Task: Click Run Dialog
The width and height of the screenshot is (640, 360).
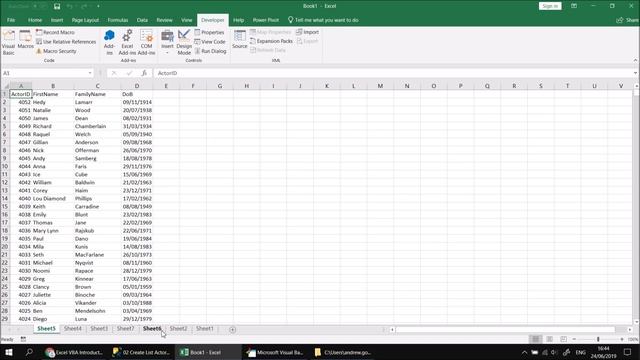Action: tap(210, 51)
